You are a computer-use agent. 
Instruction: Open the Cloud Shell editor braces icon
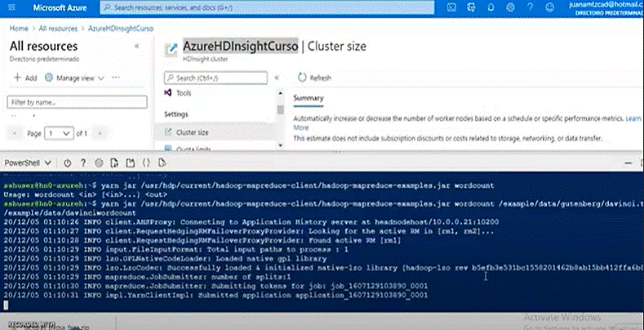coord(146,163)
